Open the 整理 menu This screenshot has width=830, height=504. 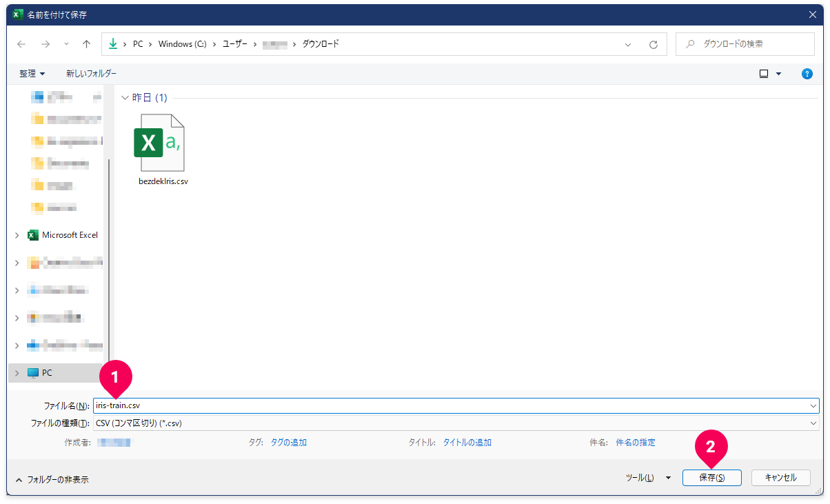pos(32,74)
